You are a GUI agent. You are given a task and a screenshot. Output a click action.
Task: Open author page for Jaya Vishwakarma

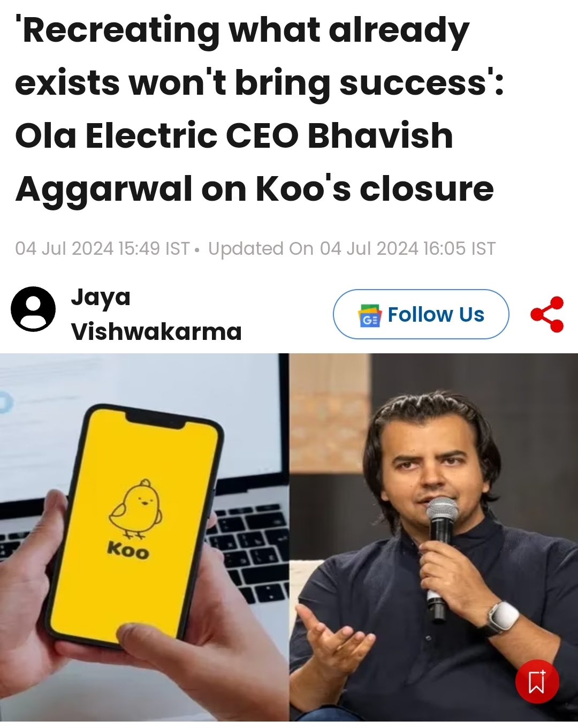point(156,314)
